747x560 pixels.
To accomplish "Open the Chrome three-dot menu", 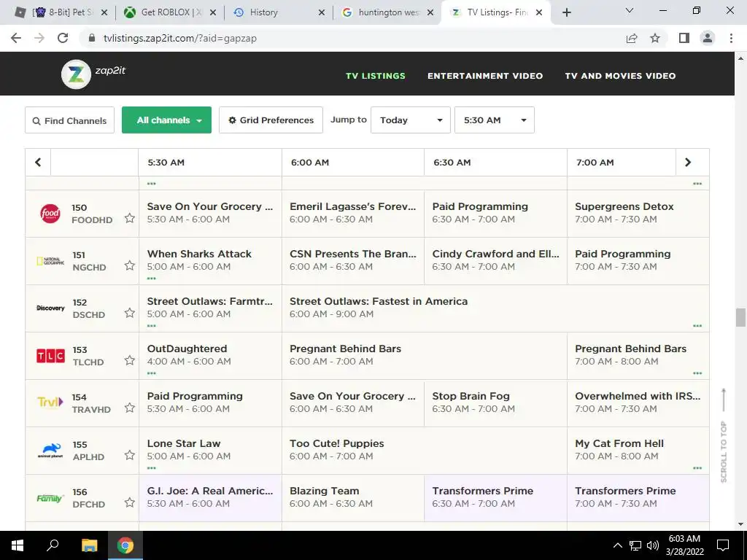I will pyautogui.click(x=731, y=38).
